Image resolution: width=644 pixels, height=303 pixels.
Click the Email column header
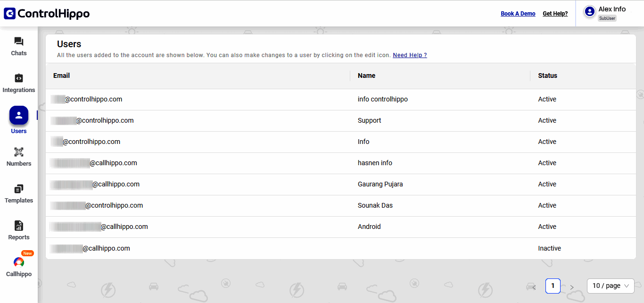pyautogui.click(x=61, y=76)
